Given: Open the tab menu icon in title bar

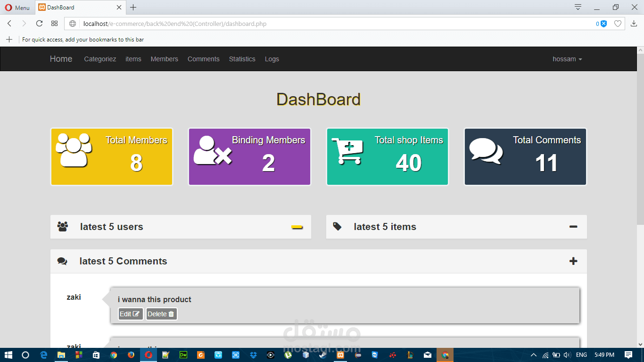Looking at the screenshot, I should pos(578,7).
